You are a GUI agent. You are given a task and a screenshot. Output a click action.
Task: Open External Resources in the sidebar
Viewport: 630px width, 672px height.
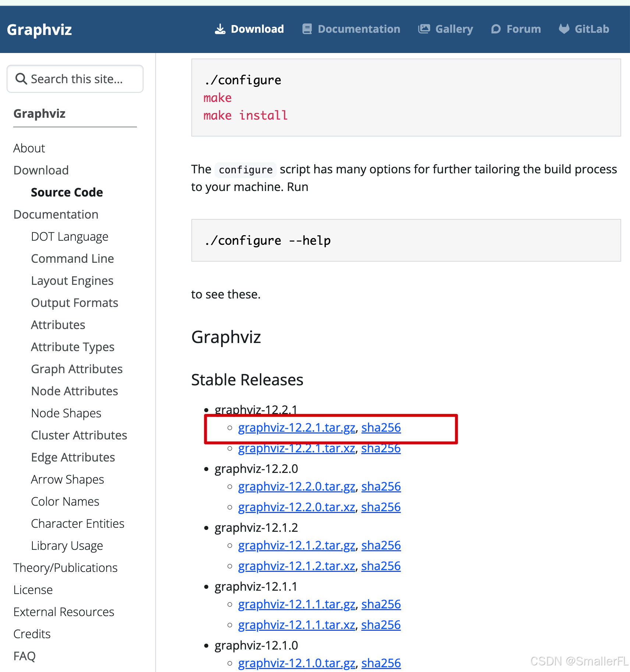coord(64,612)
